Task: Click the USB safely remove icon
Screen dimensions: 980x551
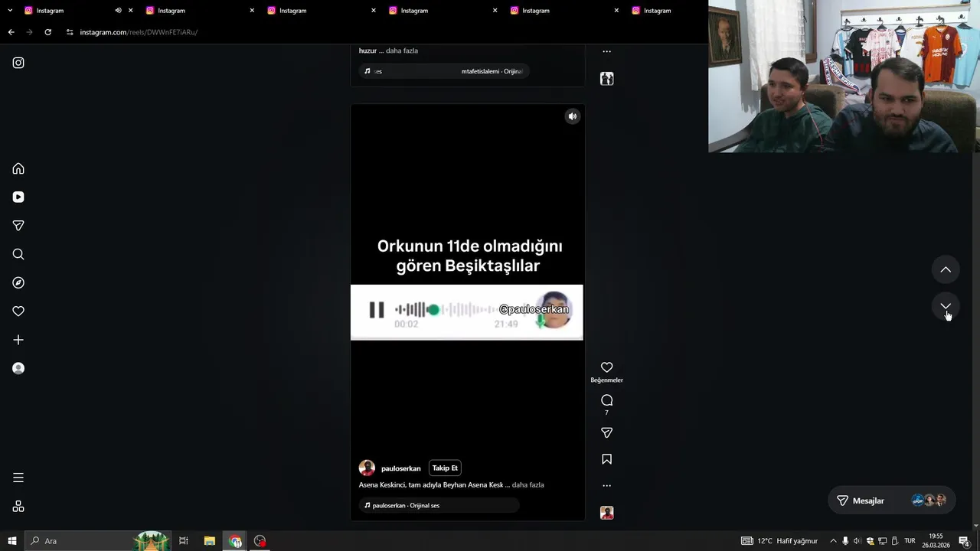Action: (894, 541)
